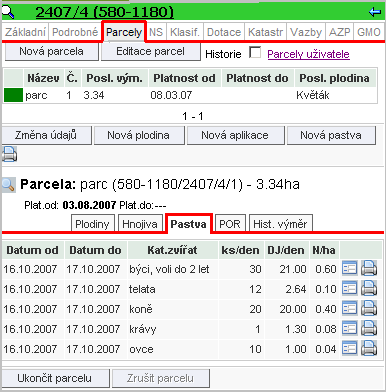Click the magnifier icon next to Parcela heading

tap(9, 185)
